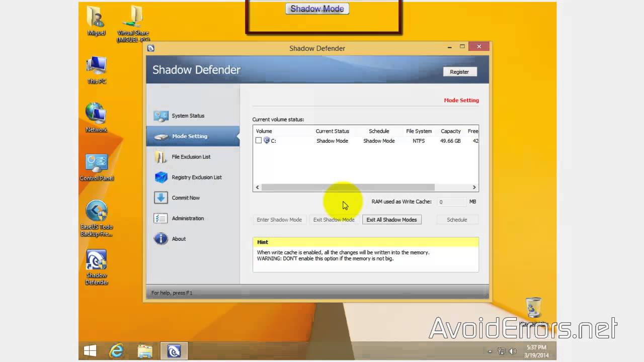The width and height of the screenshot is (644, 362).
Task: Open the Recycle Bin on desktop
Action: (533, 307)
